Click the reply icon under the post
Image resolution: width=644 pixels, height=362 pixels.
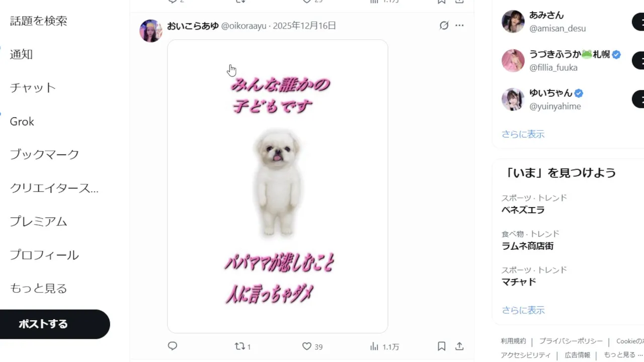pyautogui.click(x=173, y=346)
